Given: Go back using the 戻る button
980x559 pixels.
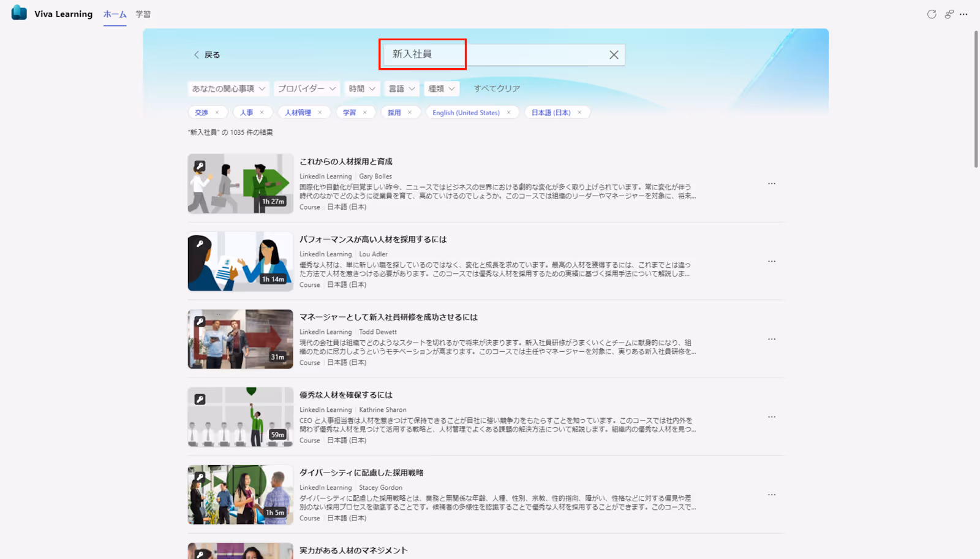Looking at the screenshot, I should point(206,55).
